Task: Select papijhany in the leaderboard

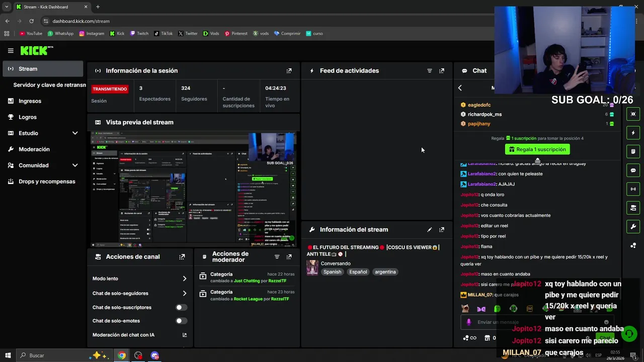Action: click(x=479, y=124)
